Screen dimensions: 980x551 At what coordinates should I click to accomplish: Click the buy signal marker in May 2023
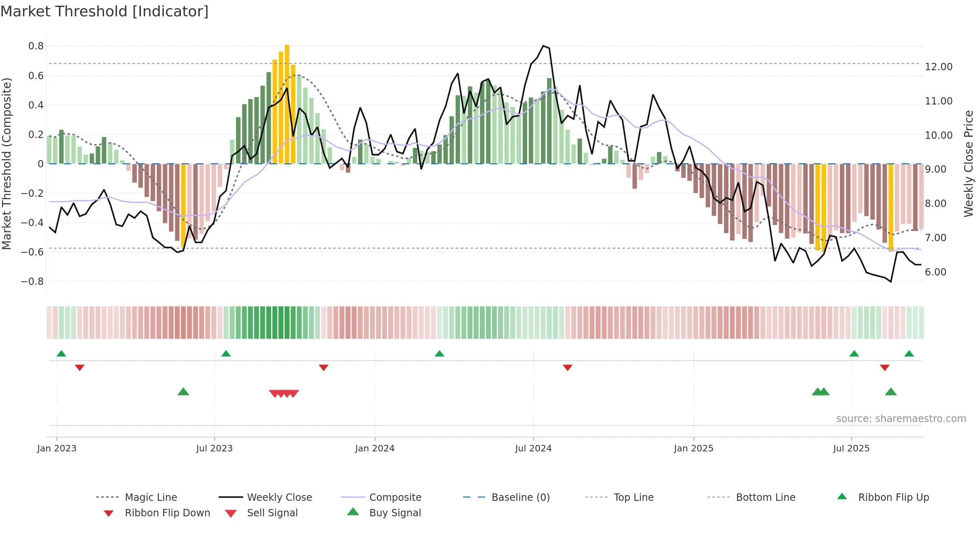click(183, 391)
